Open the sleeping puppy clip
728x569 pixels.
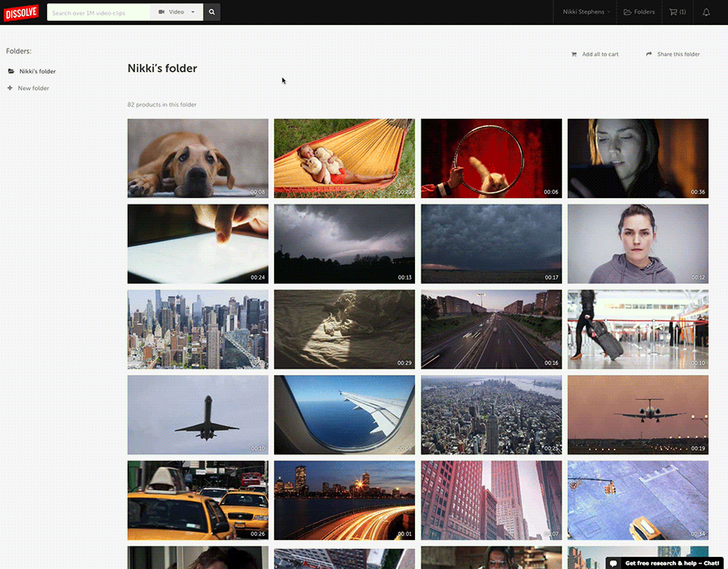(x=198, y=158)
